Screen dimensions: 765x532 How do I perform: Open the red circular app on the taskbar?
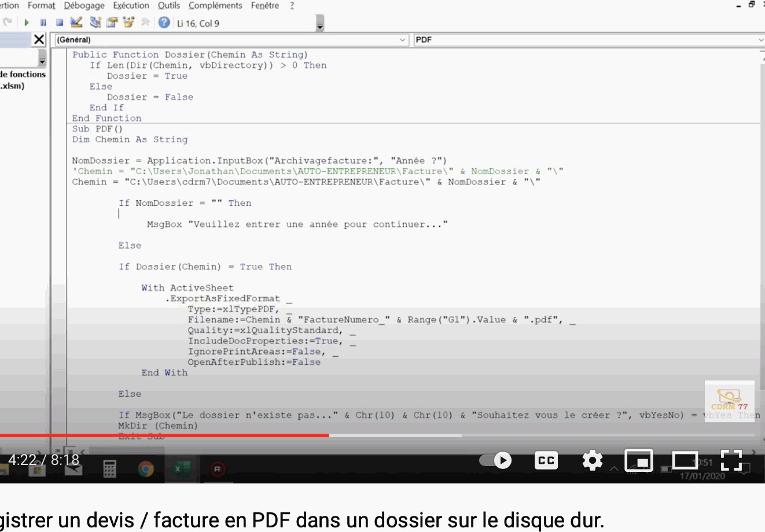[217, 469]
